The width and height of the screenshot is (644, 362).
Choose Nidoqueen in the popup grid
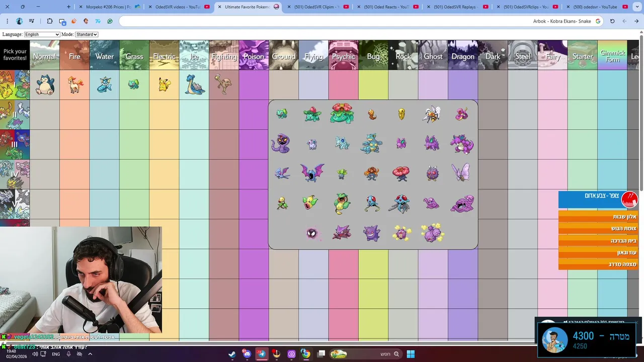click(372, 143)
